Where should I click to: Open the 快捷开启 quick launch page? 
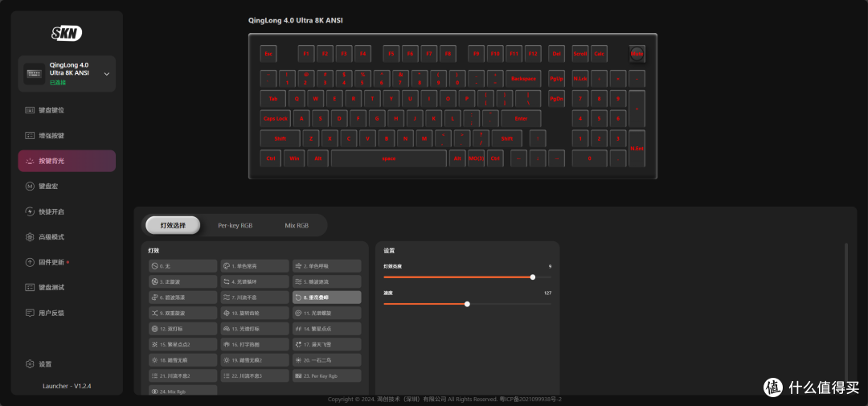click(67, 211)
